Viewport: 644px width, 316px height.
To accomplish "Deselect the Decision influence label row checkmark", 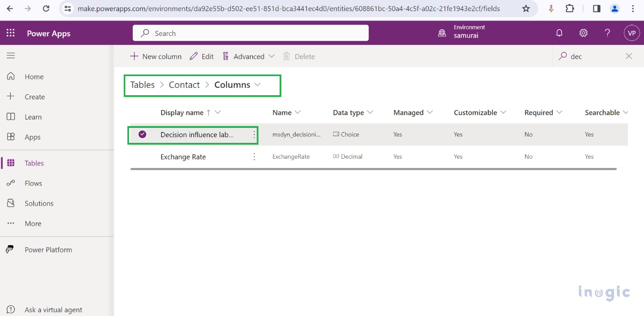I will pos(143,134).
